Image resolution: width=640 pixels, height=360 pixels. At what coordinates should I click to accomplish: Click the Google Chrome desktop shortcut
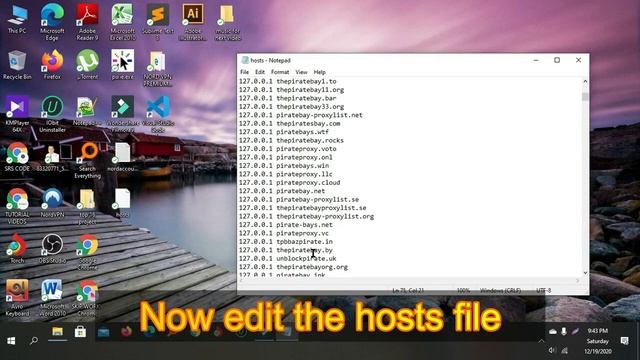[x=87, y=252]
